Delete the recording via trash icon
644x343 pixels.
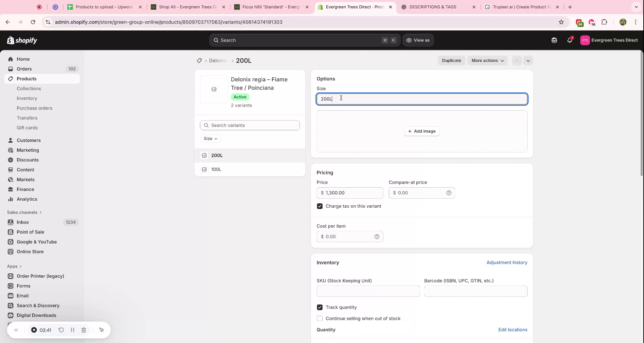tap(84, 330)
